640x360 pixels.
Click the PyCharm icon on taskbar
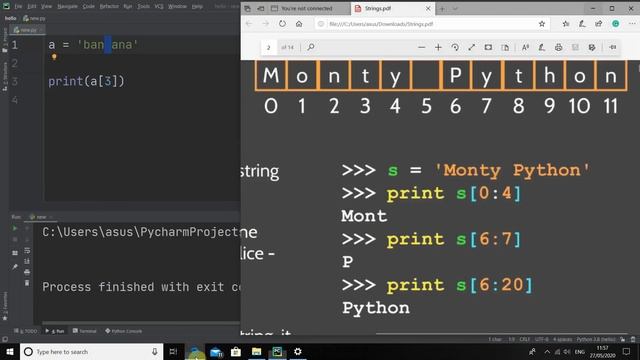click(277, 351)
